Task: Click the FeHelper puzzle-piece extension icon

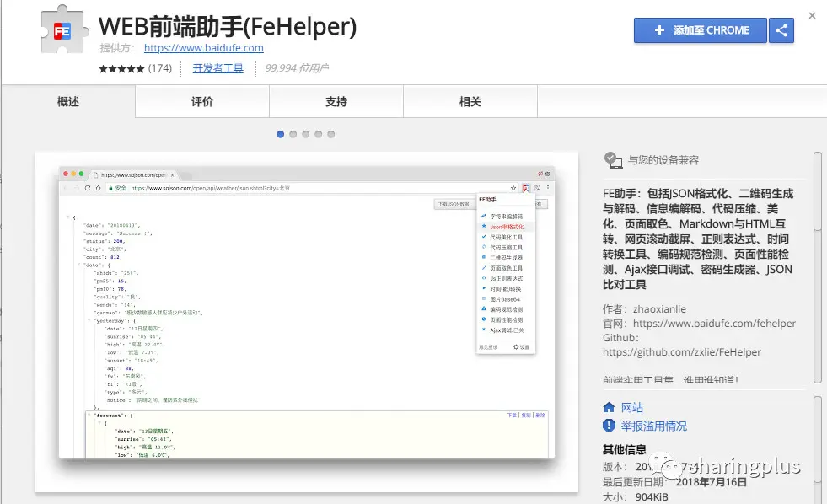Action: 63,30
